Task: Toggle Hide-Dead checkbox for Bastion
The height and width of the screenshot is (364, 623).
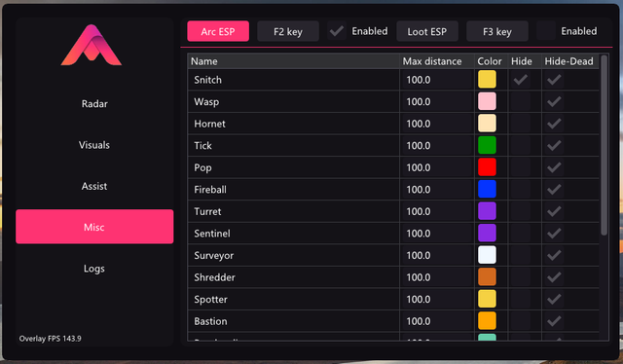Action: (x=554, y=320)
